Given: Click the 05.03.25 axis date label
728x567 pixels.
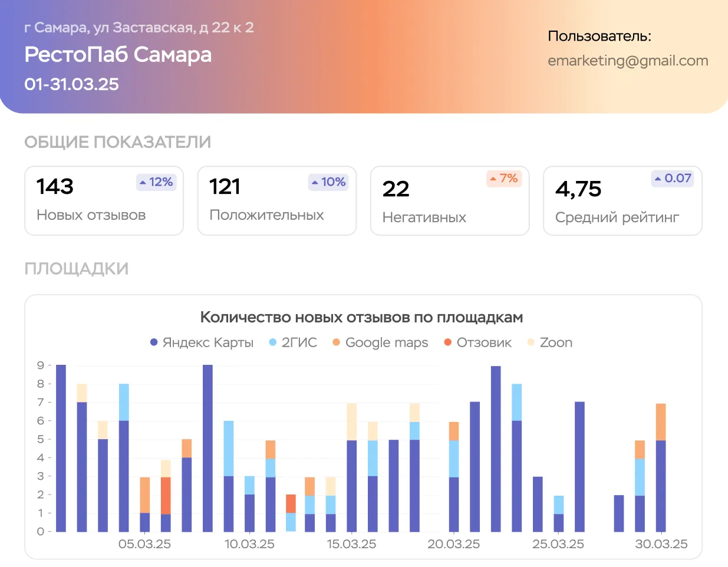Looking at the screenshot, I should (144, 544).
